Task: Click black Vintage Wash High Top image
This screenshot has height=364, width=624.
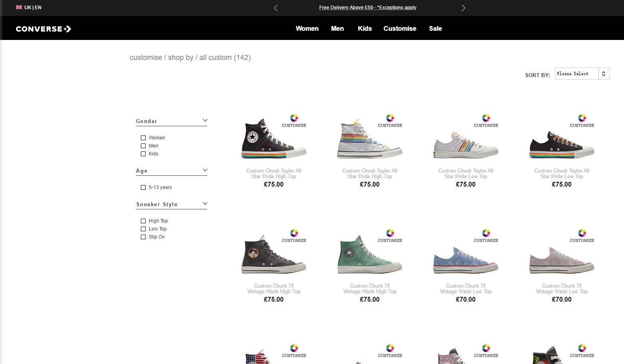Action: (x=274, y=255)
